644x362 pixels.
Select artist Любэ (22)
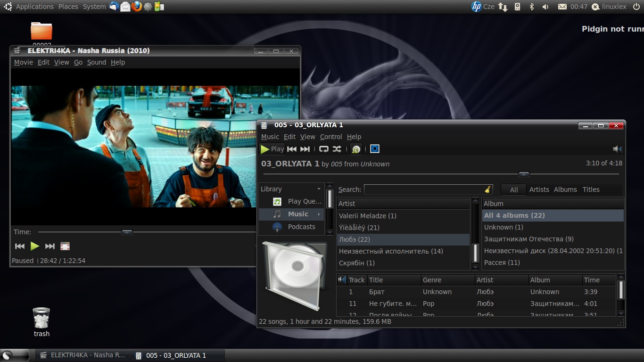tap(404, 239)
